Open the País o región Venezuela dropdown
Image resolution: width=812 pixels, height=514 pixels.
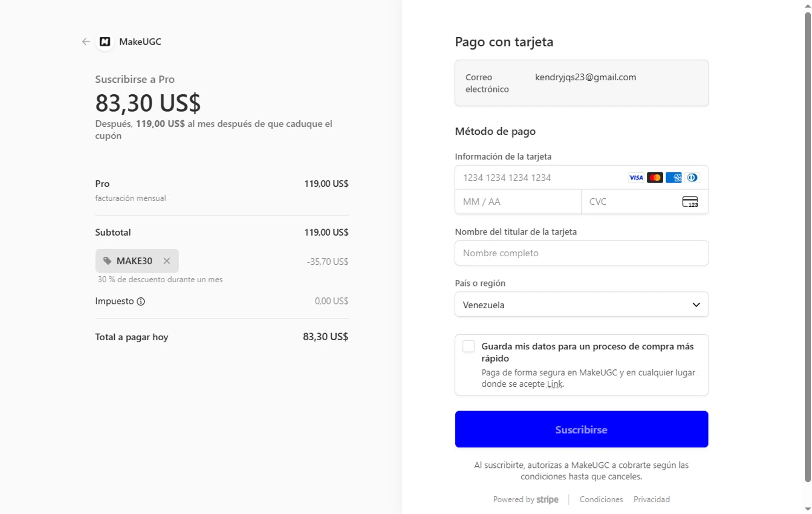pyautogui.click(x=581, y=304)
